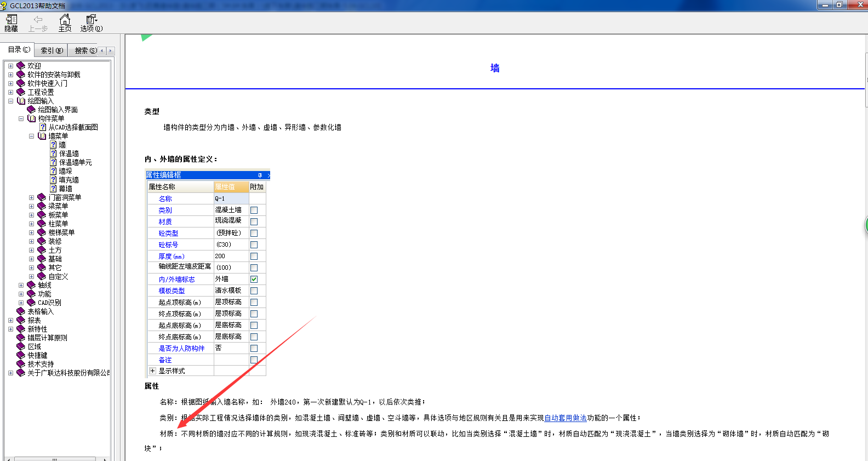
Task: Toggle the 砼标号 附加 checkbox
Action: [254, 244]
